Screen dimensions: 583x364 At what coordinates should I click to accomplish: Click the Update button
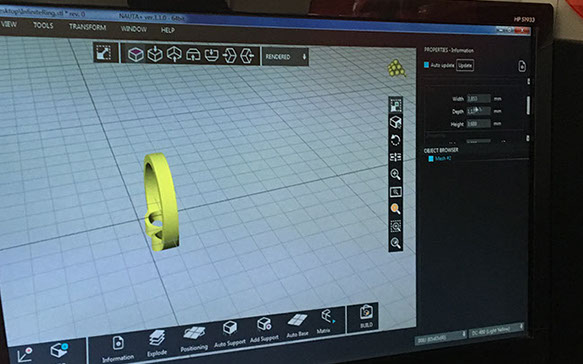tap(465, 66)
